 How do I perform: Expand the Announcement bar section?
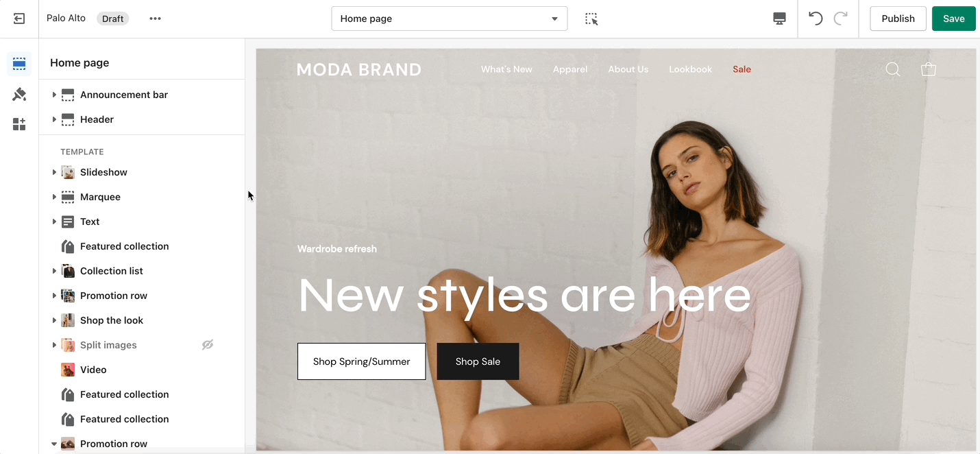(x=54, y=95)
